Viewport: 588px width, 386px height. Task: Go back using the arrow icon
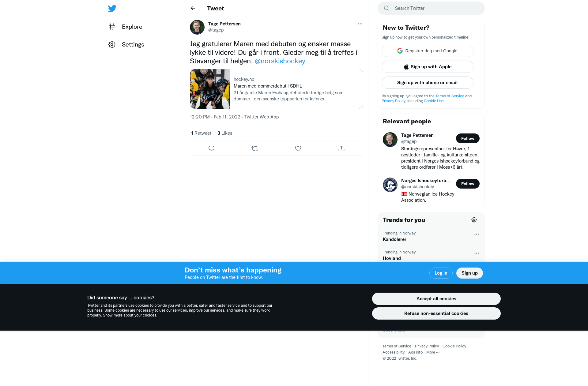point(193,8)
